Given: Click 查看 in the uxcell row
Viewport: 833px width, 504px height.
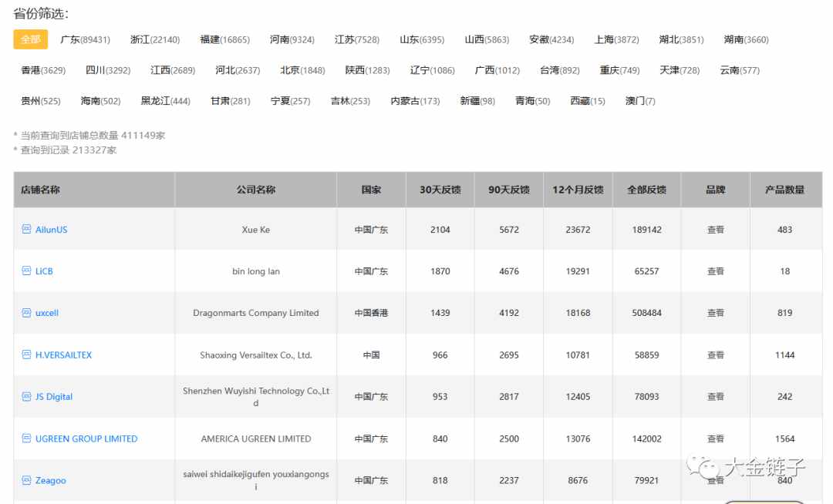Looking at the screenshot, I should 715,313.
